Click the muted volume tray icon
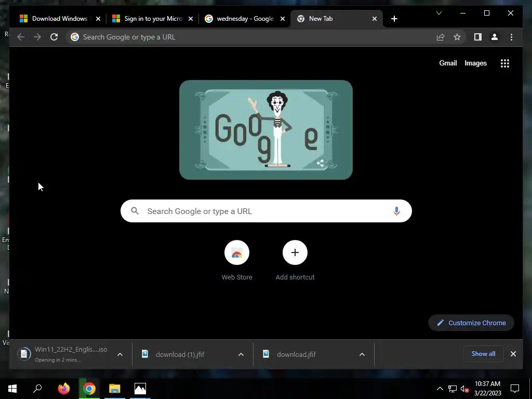 point(465,389)
